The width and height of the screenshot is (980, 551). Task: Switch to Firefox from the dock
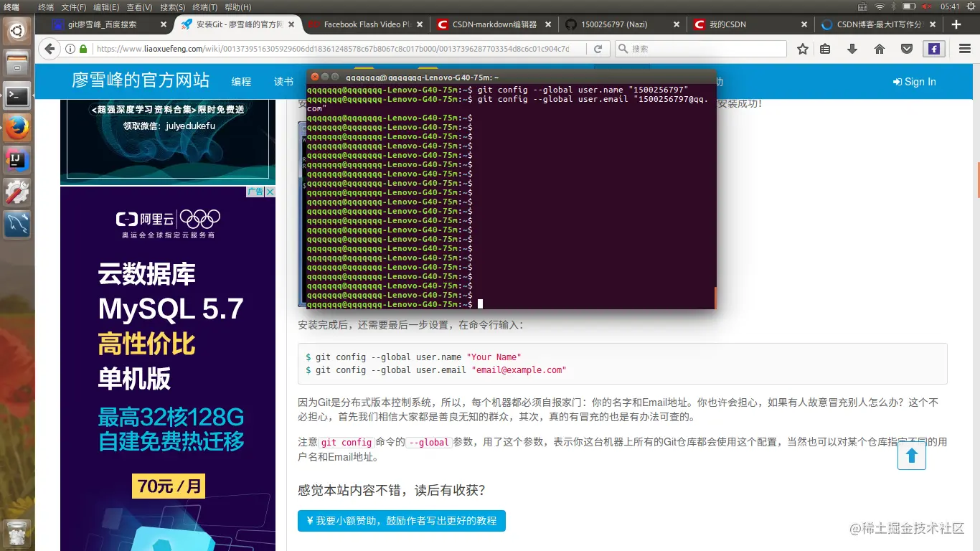[17, 128]
